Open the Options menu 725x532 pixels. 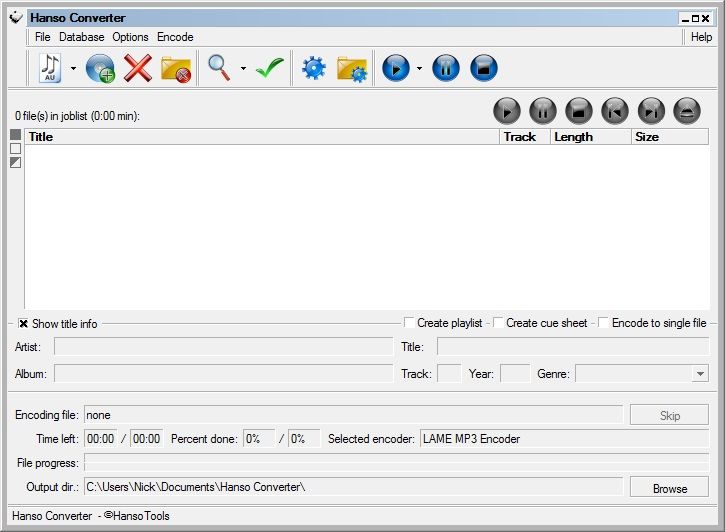(x=130, y=37)
